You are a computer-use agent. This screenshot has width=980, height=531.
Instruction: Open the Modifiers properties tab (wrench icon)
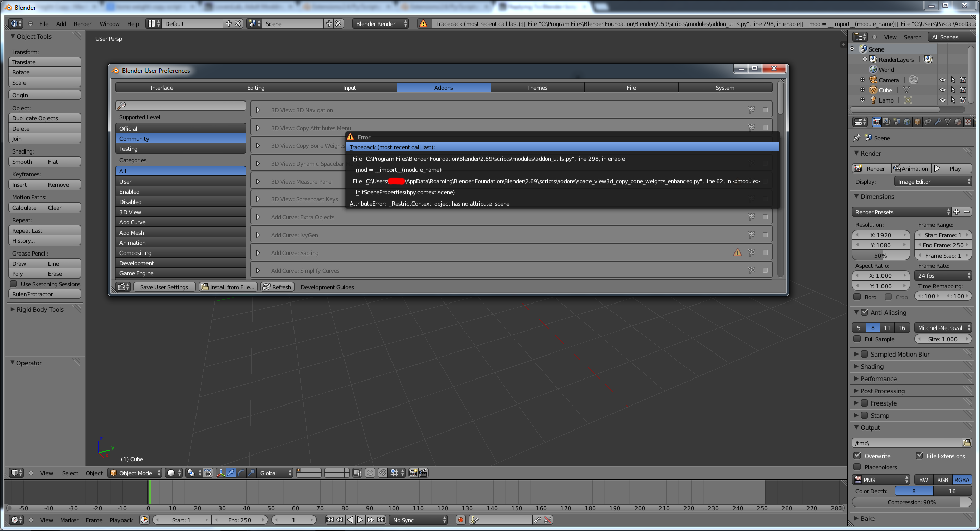click(938, 122)
